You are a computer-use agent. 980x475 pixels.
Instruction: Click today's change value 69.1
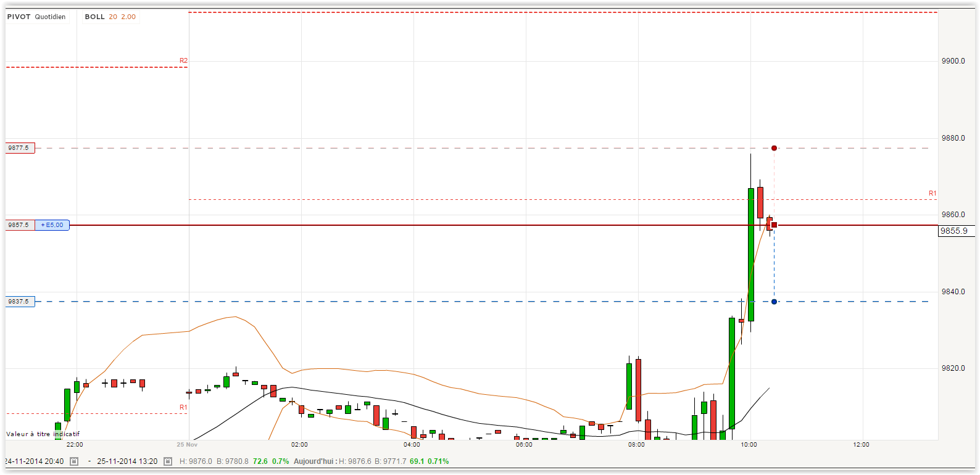pos(417,461)
